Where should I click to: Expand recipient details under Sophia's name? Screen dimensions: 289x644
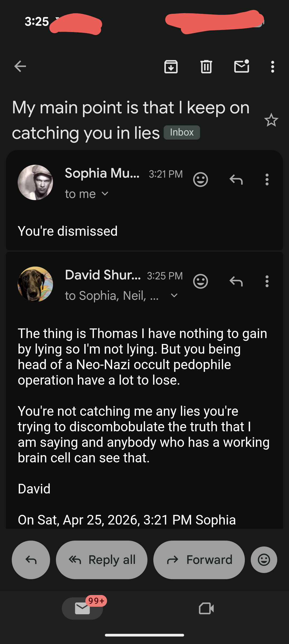point(105,194)
